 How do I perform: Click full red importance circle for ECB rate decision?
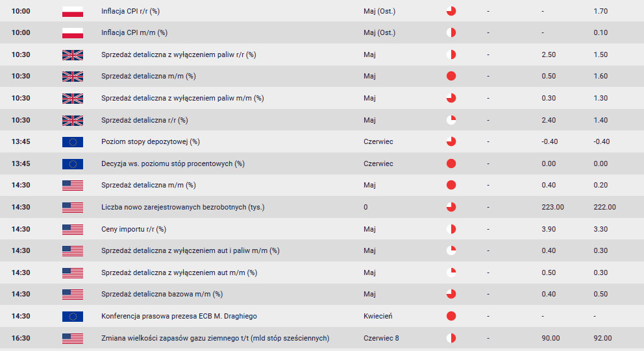[x=451, y=163]
